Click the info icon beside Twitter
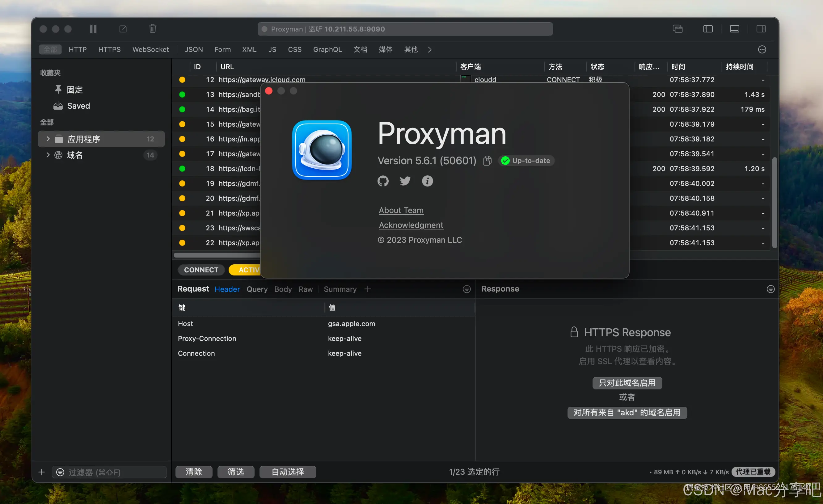The height and width of the screenshot is (504, 823). [427, 181]
